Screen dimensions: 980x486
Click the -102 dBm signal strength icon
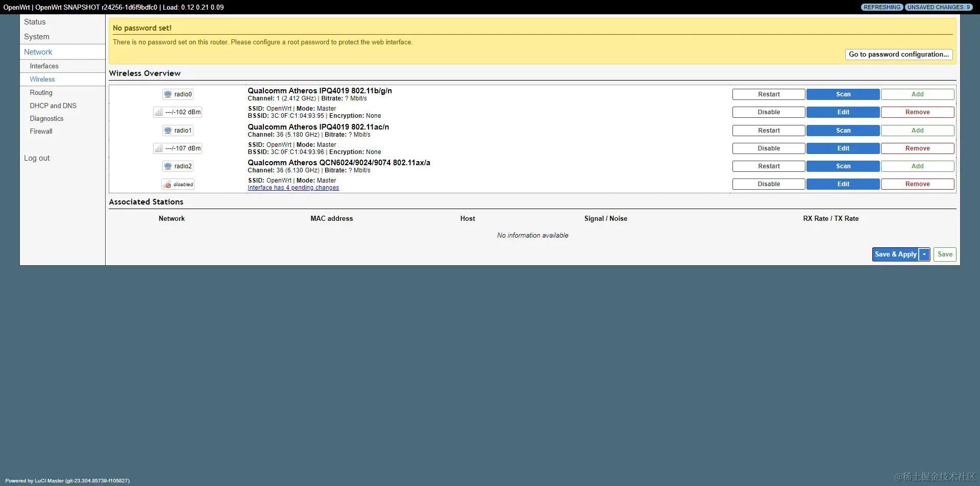[159, 112]
